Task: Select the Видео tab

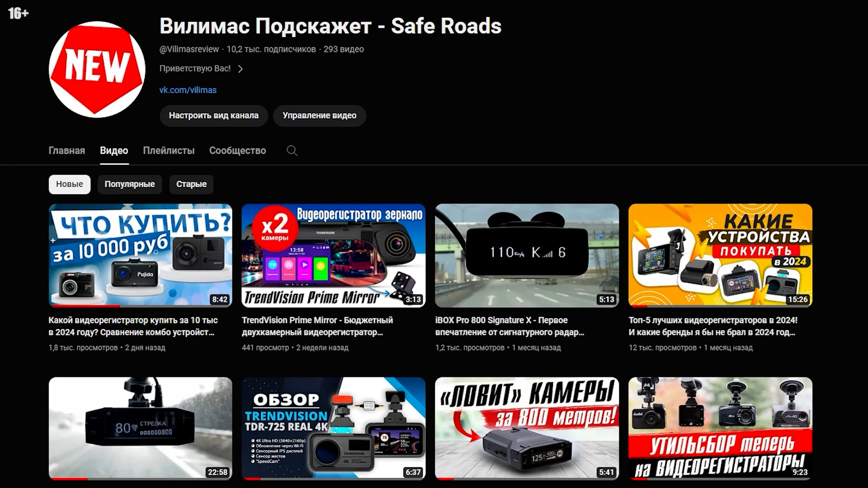Action: (114, 150)
